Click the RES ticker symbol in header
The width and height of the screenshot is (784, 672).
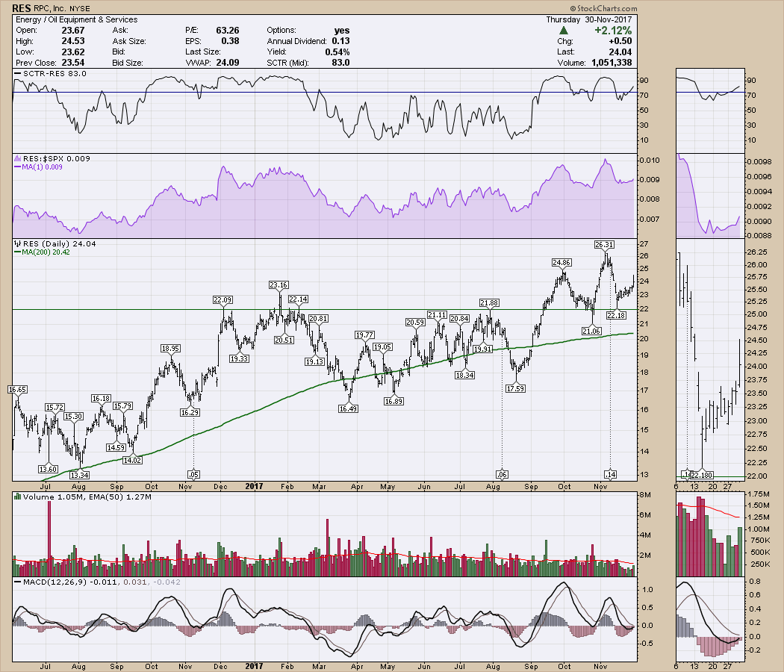point(22,8)
